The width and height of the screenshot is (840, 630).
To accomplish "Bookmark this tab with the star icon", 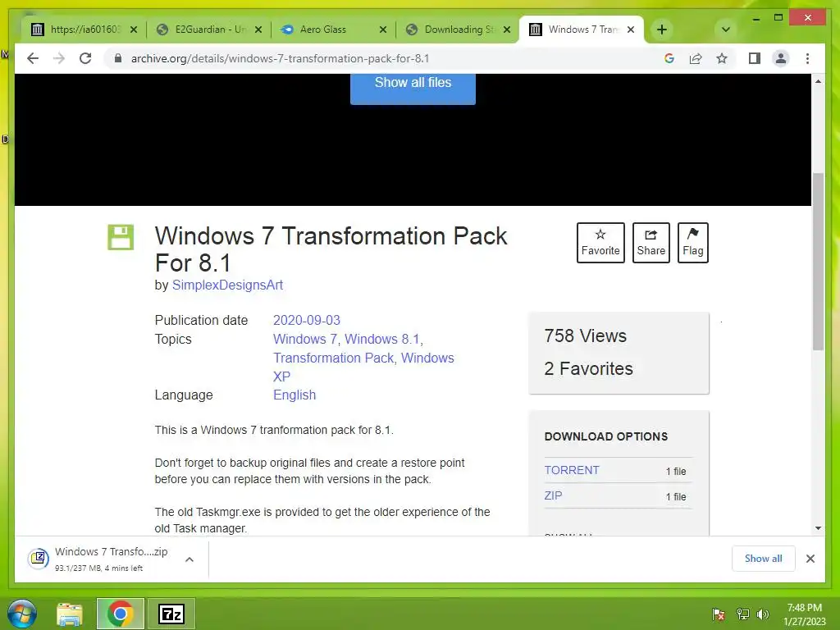I will coord(722,58).
